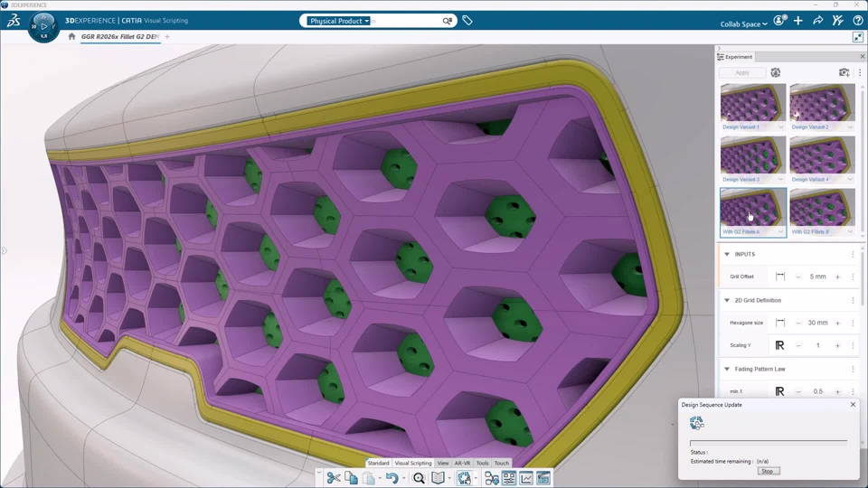Toggle the Experiment sliders panel icon
Viewport: 868px width, 488px height.
[509, 477]
